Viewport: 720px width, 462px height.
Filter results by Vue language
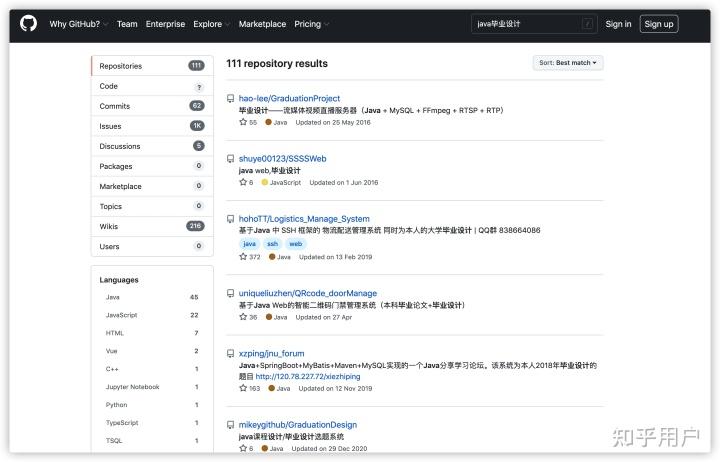pos(152,351)
